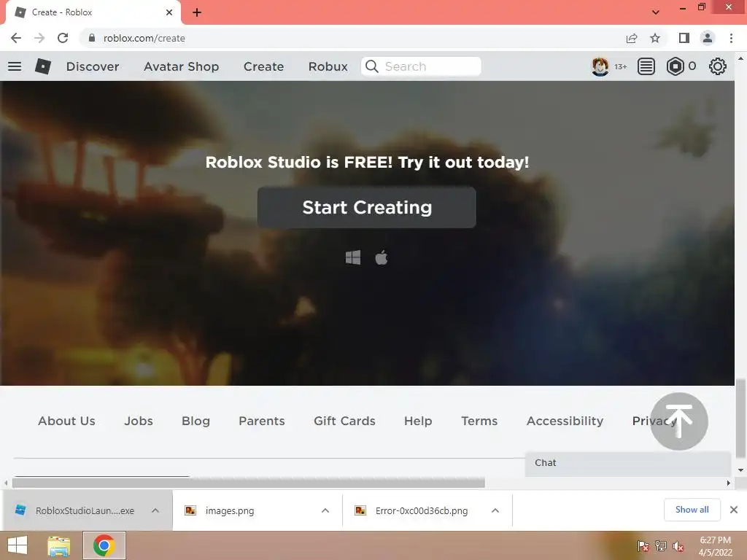Click the scroll-to-top arrow button
This screenshot has width=747, height=560.
[x=679, y=421]
